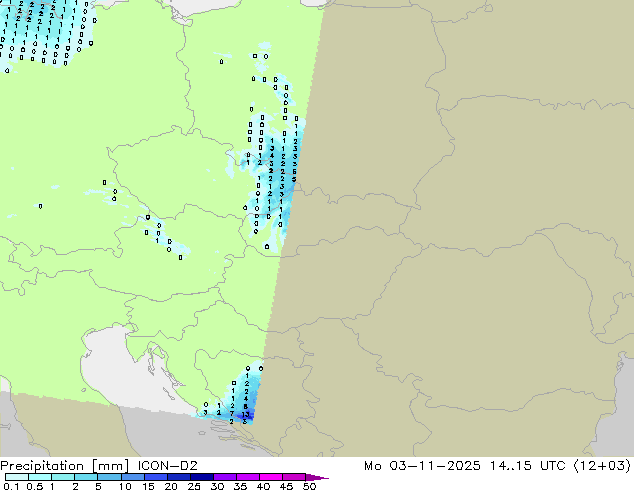This screenshot has height=490, width=634.
Task: Click the 2–5 mm legend color box
Action: coord(86,477)
